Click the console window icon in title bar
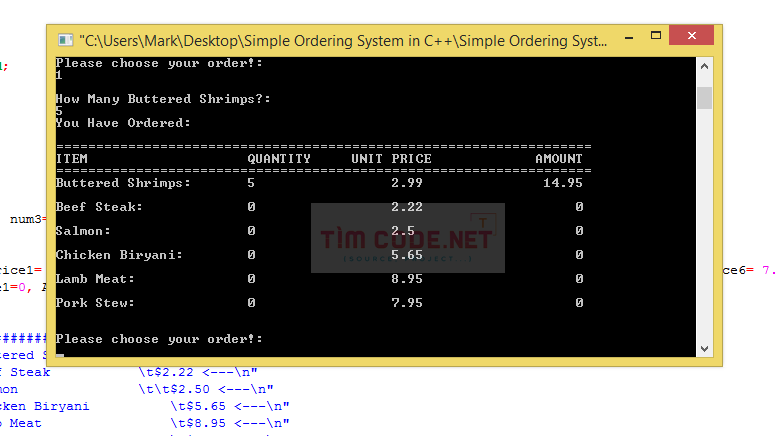The image size is (776, 436). 65,40
